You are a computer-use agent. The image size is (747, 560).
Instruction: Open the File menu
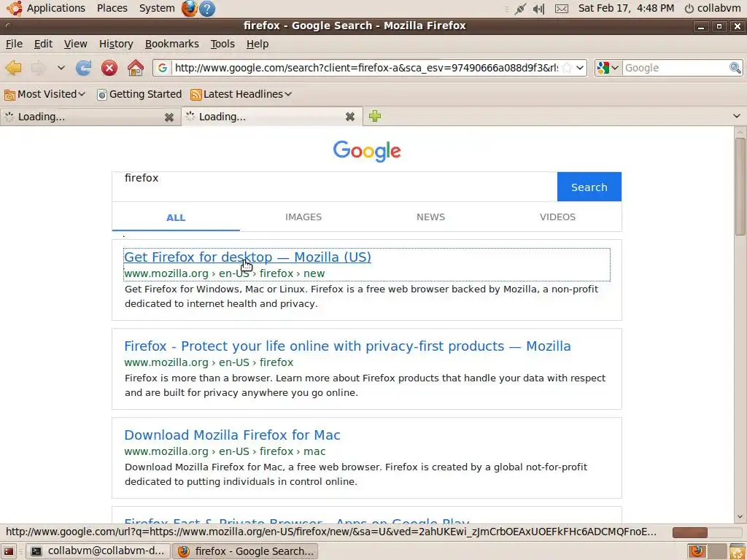click(x=14, y=44)
